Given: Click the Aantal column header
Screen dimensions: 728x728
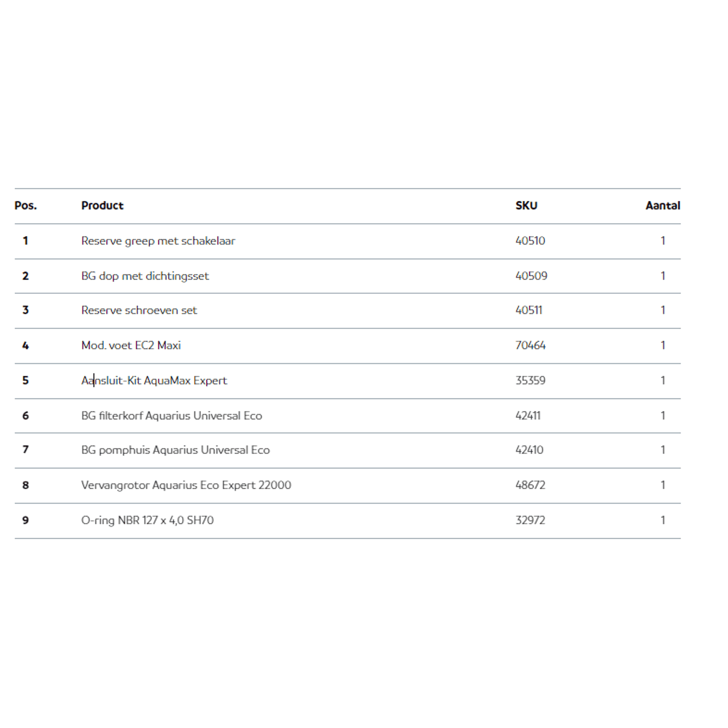Looking at the screenshot, I should pos(662,206).
